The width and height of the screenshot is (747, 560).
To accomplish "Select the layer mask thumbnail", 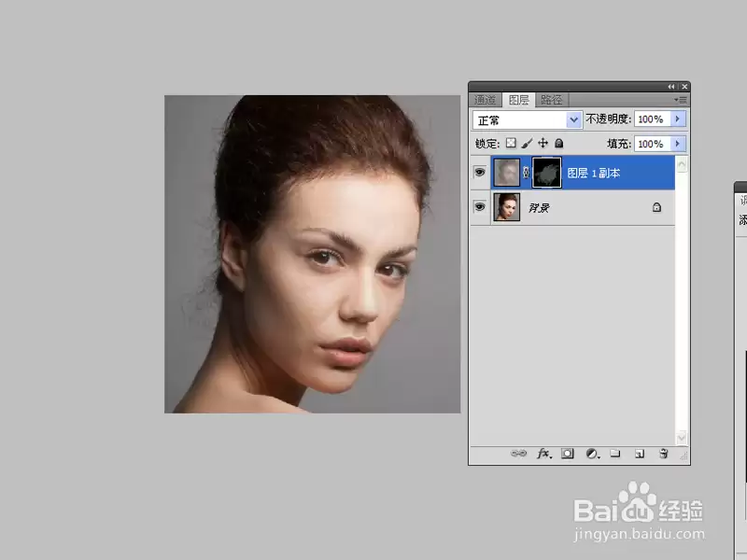I will [x=546, y=173].
